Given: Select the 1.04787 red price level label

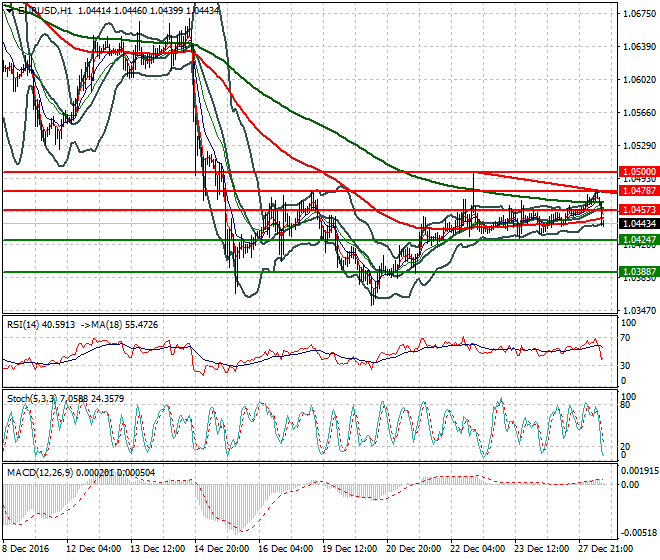Looking at the screenshot, I should click(639, 191).
